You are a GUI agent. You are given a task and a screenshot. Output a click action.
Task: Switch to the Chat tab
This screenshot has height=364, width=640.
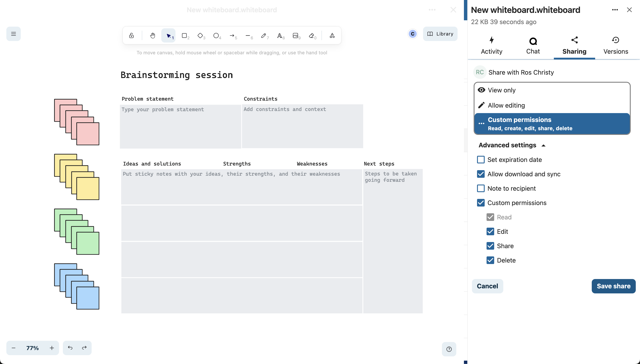[533, 45]
